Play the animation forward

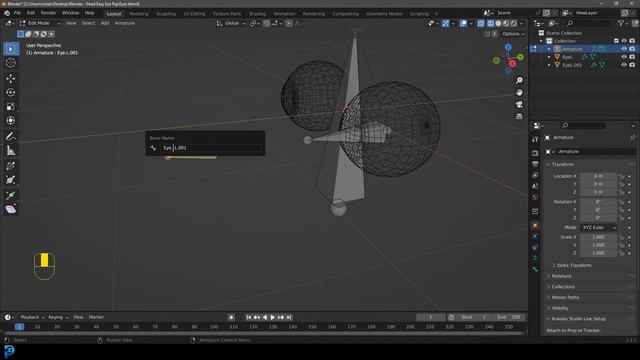pos(273,318)
